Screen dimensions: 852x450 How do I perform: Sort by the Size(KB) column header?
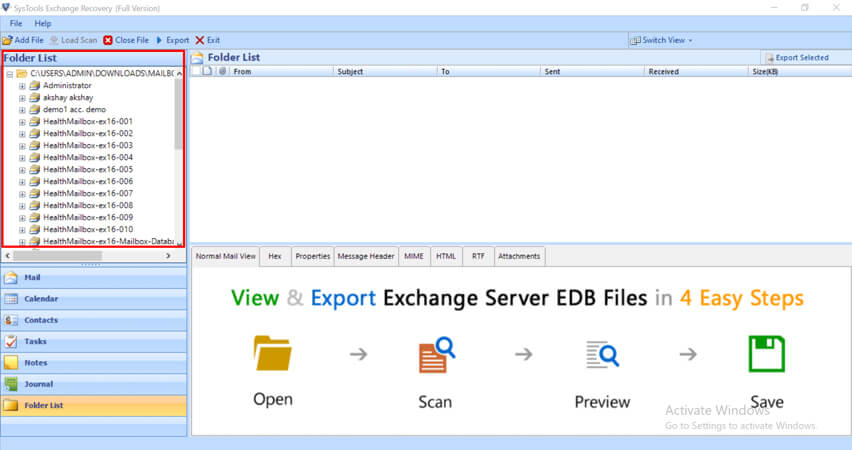[x=800, y=72]
